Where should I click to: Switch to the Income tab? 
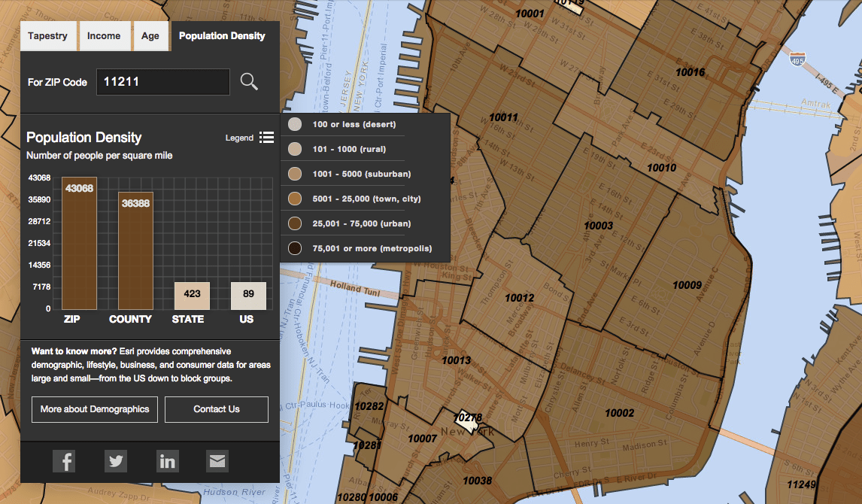pyautogui.click(x=105, y=35)
